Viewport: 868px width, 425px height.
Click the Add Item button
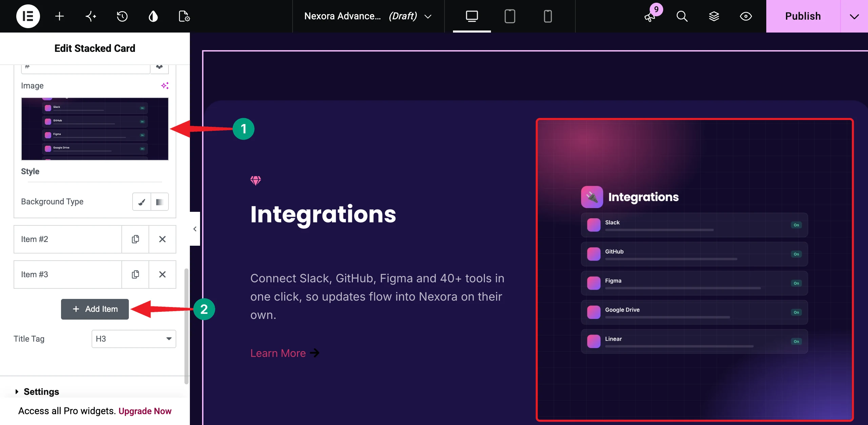click(95, 309)
